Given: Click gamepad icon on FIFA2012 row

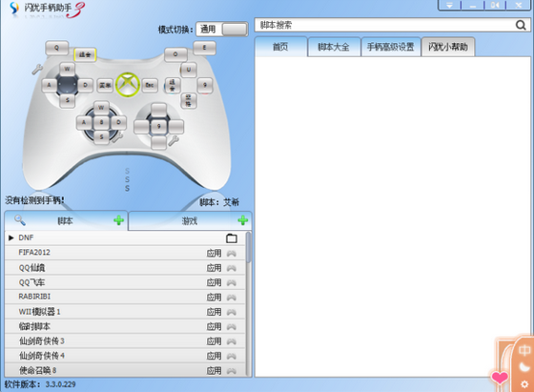Looking at the screenshot, I should [232, 253].
